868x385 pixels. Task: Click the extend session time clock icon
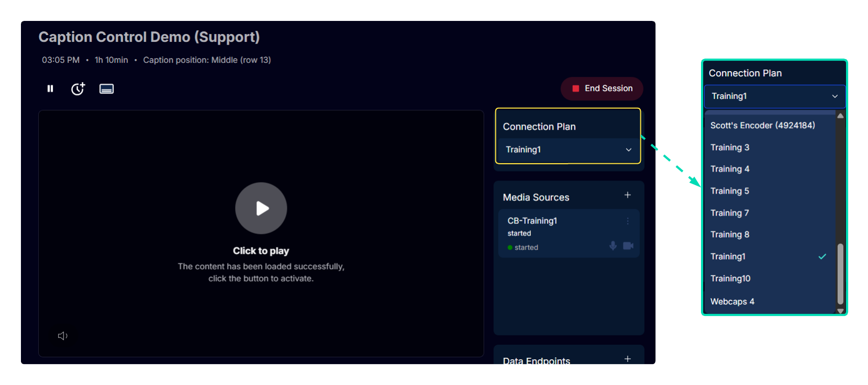78,89
